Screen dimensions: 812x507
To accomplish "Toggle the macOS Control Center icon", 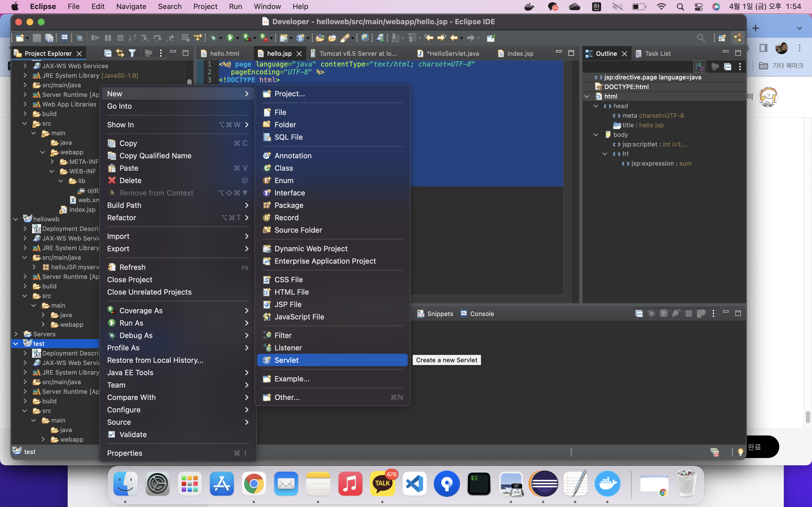I will [698, 7].
